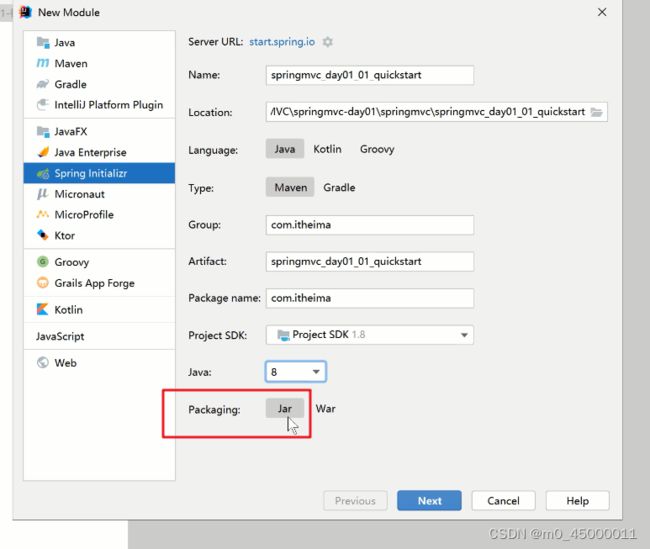Click the Web globe icon
Image resolution: width=650 pixels, height=549 pixels.
(x=43, y=362)
